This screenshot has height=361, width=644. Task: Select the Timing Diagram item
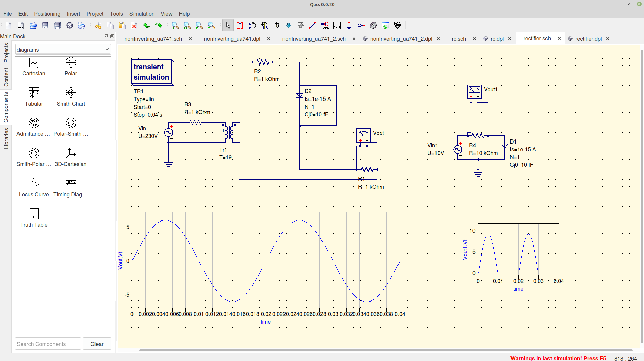point(71,188)
